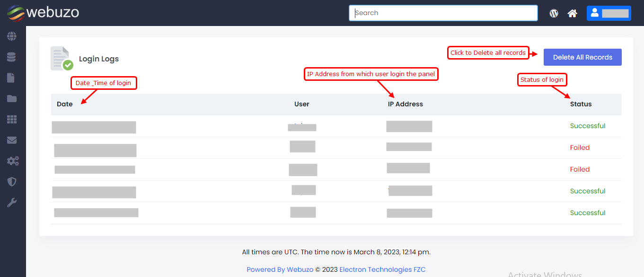Viewport: 644px width, 277px height.
Task: Go to home via house icon
Action: 573,13
